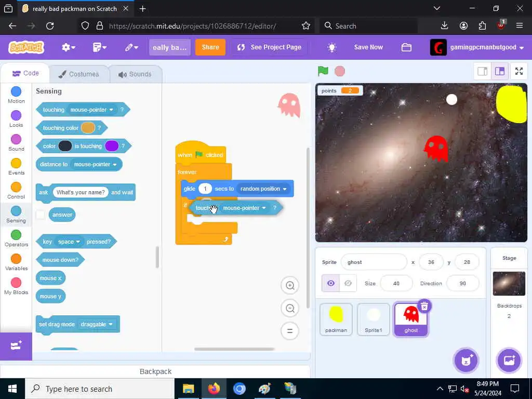Select the Looks block category
532x399 pixels.
pos(16,119)
